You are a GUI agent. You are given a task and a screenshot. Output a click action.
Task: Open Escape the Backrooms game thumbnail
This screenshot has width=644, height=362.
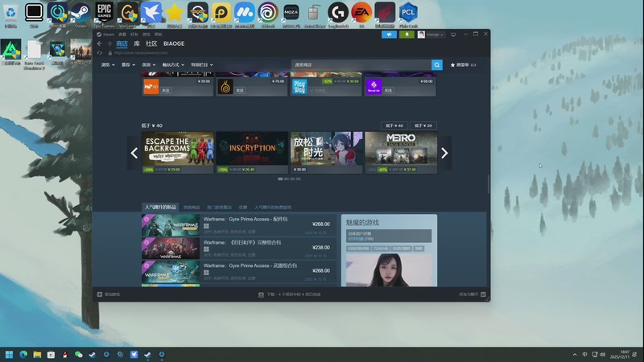[x=178, y=149]
